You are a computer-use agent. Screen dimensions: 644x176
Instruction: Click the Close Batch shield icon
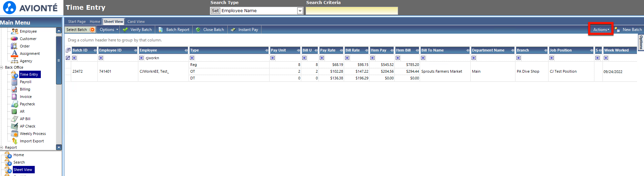[198, 30]
